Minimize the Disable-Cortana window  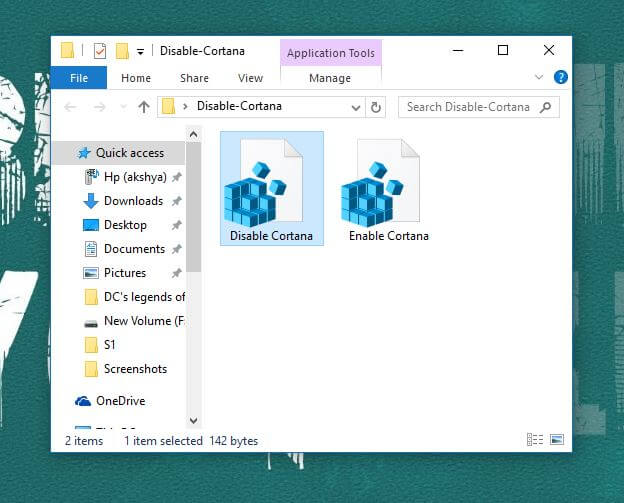click(458, 51)
